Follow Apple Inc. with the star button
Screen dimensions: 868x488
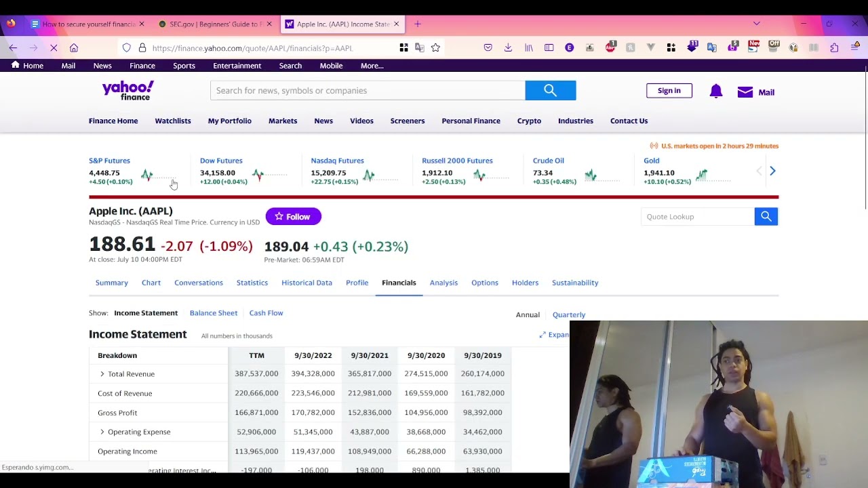tap(293, 216)
